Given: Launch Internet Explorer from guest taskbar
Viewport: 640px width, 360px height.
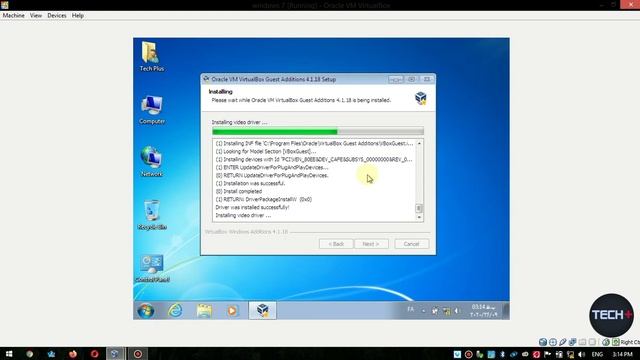Looking at the screenshot, I should pos(176,311).
